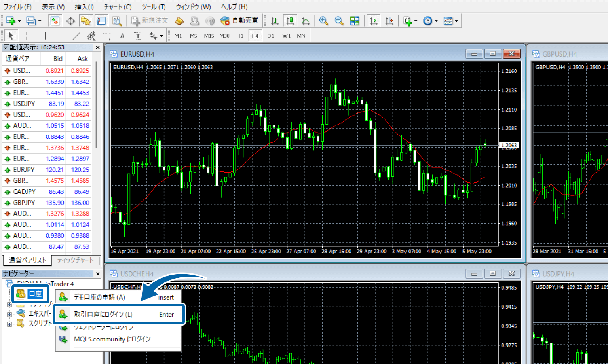Toggle the Navigator folder-star icon

pos(85,21)
